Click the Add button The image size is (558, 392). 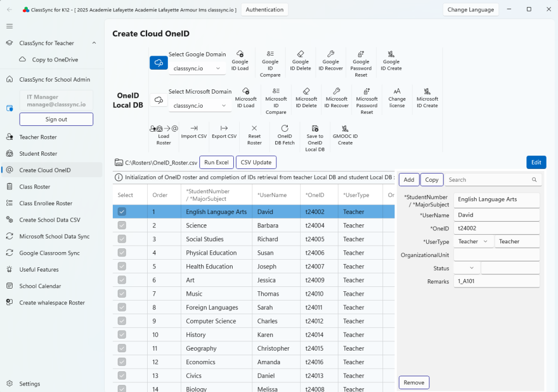point(409,180)
